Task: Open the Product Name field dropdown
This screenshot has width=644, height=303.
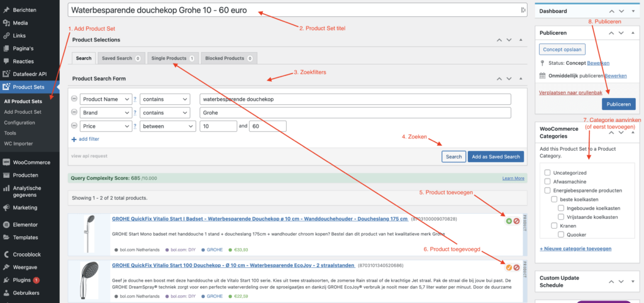Action: pyautogui.click(x=106, y=99)
